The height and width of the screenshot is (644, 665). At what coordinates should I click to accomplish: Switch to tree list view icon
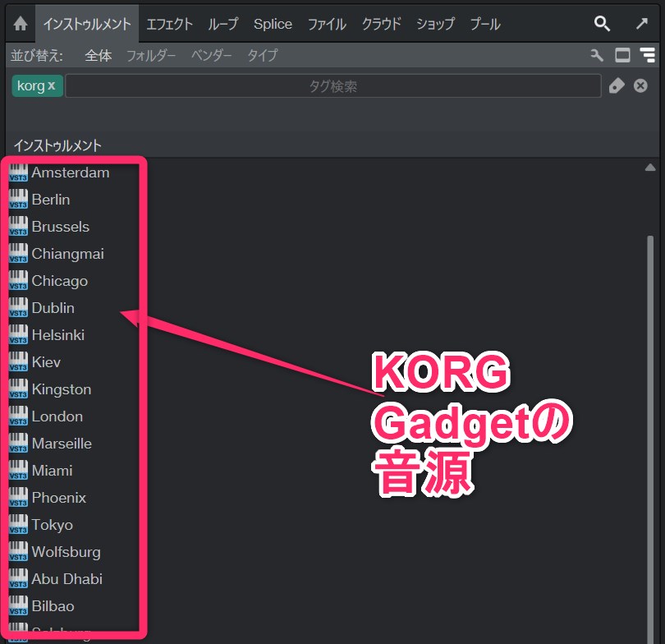pos(647,56)
